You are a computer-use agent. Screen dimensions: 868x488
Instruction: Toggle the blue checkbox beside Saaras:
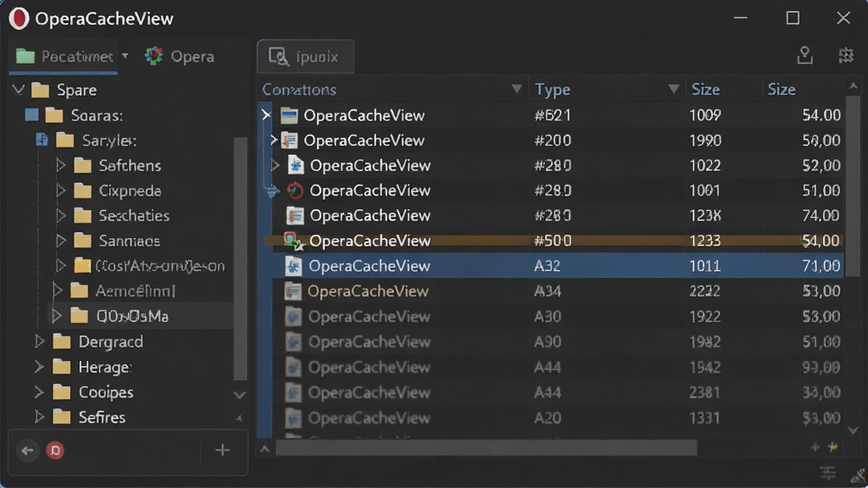tap(32, 114)
